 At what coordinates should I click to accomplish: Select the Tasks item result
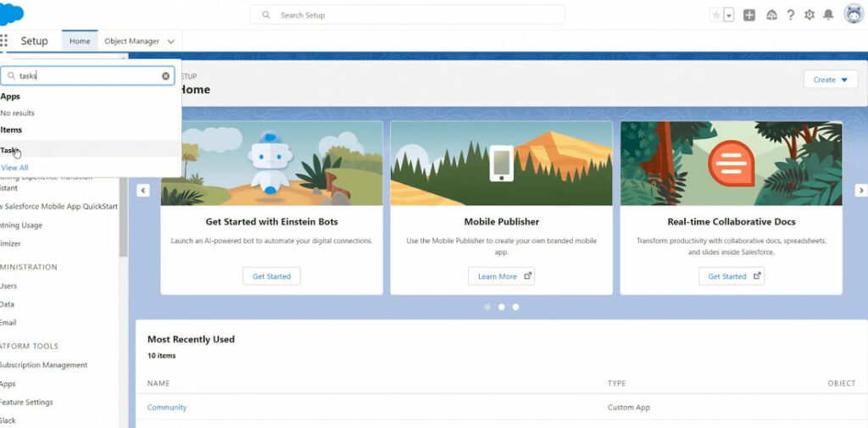tap(90, 149)
